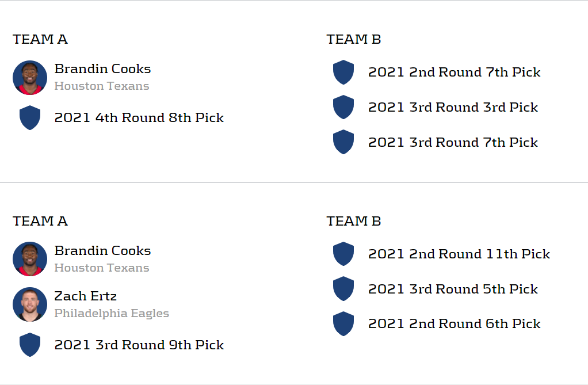Click Zach Ertz player headshot
This screenshot has width=588, height=385.
pyautogui.click(x=30, y=304)
